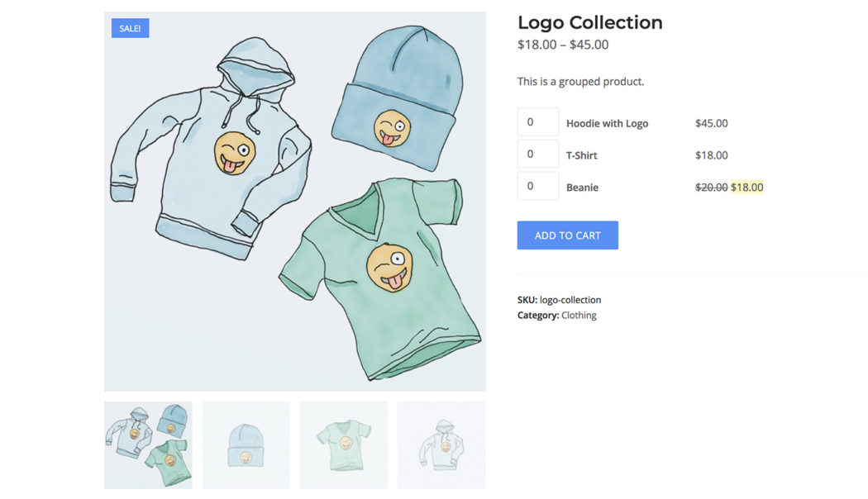The height and width of the screenshot is (499, 868).
Task: Select the green t-shirt thumbnail
Action: point(343,444)
